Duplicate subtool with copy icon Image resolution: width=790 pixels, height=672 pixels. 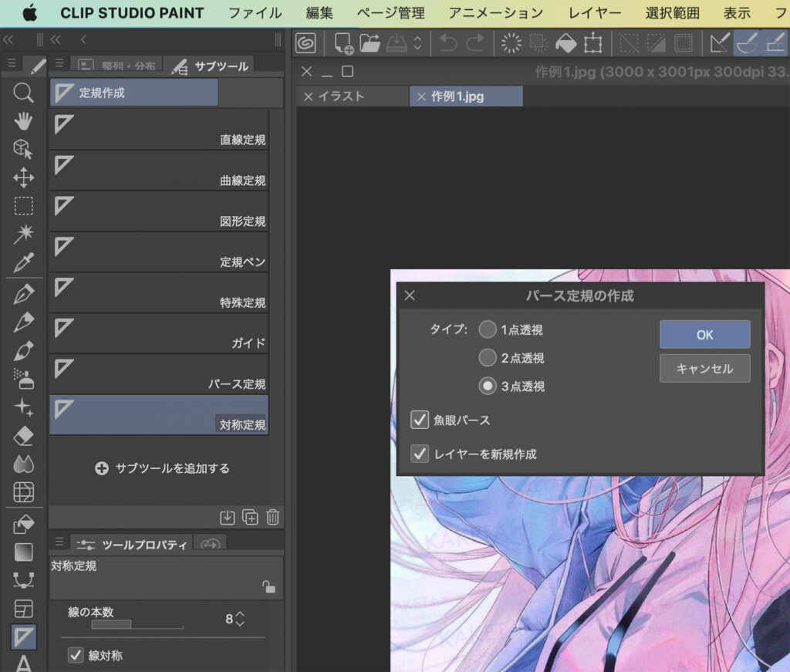coord(250,517)
